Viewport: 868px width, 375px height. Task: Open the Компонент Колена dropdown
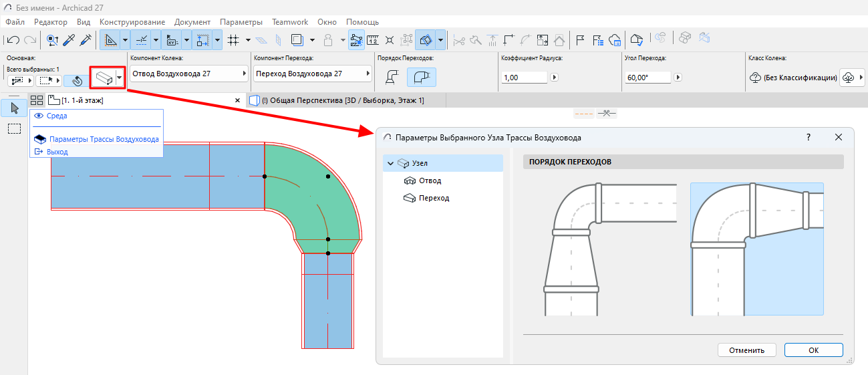coord(188,74)
